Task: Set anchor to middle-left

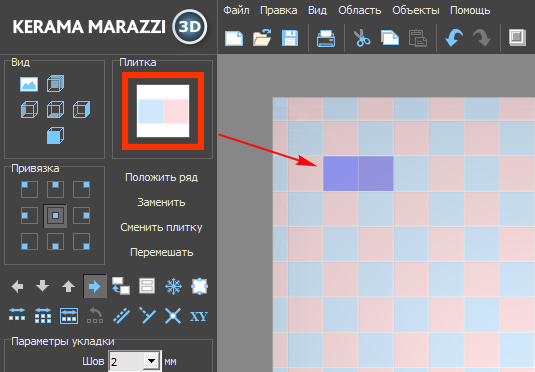Action: coord(29,216)
